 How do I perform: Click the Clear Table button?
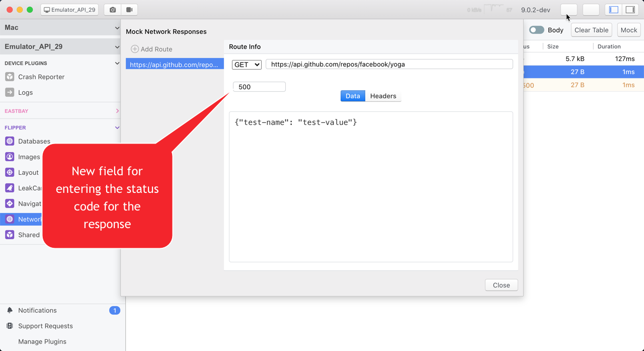[x=592, y=30]
